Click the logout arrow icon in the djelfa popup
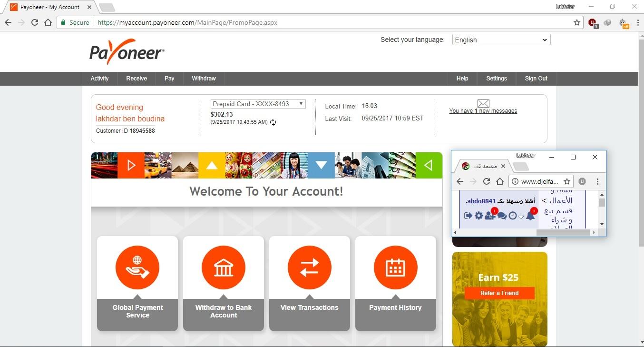644x347 pixels. pos(468,216)
